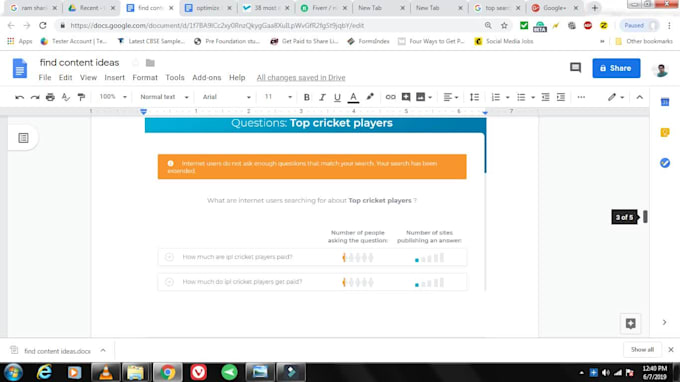Open the zoom level dropdown showing 100%
Viewport: 680px width, 382px height.
point(113,97)
